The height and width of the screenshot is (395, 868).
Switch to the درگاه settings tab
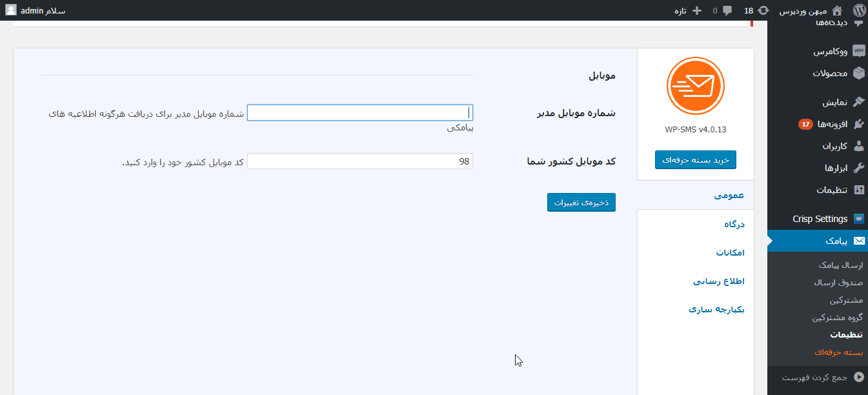734,224
